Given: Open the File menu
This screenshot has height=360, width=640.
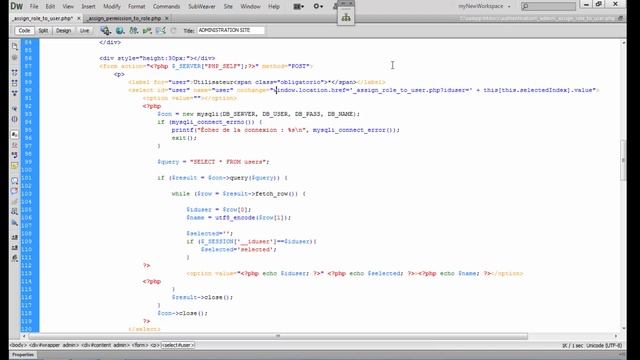Looking at the screenshot, I should 34,7.
